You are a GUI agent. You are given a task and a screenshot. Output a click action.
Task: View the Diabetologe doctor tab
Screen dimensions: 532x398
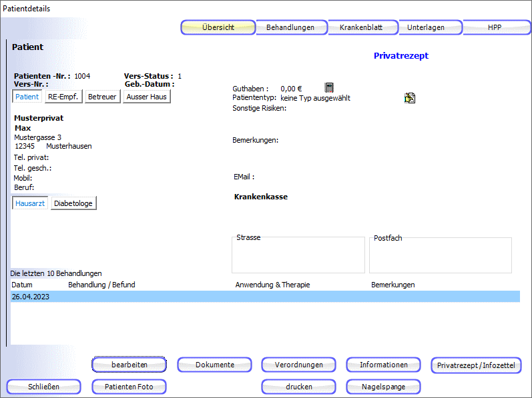[x=73, y=203]
